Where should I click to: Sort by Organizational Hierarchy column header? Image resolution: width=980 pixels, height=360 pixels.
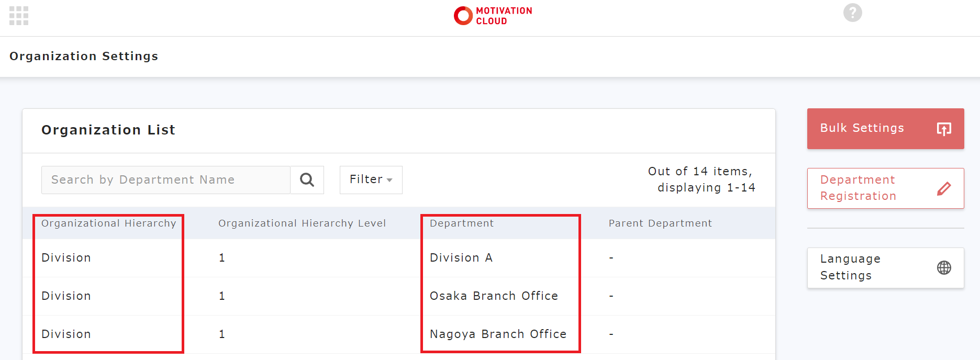(x=108, y=223)
